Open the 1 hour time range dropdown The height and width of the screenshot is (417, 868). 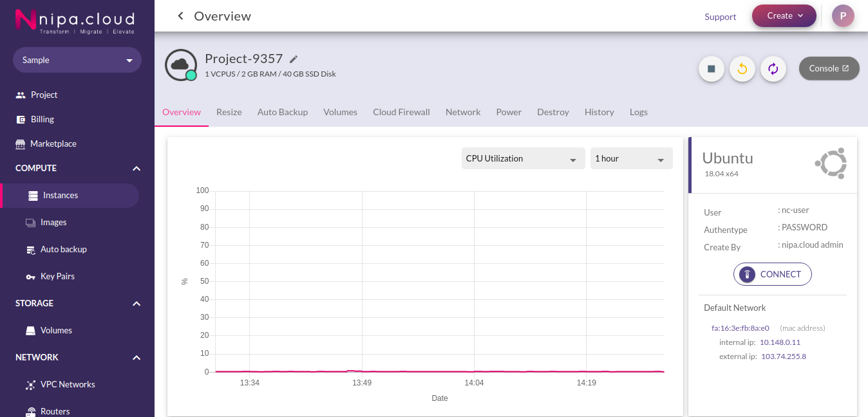tap(631, 158)
